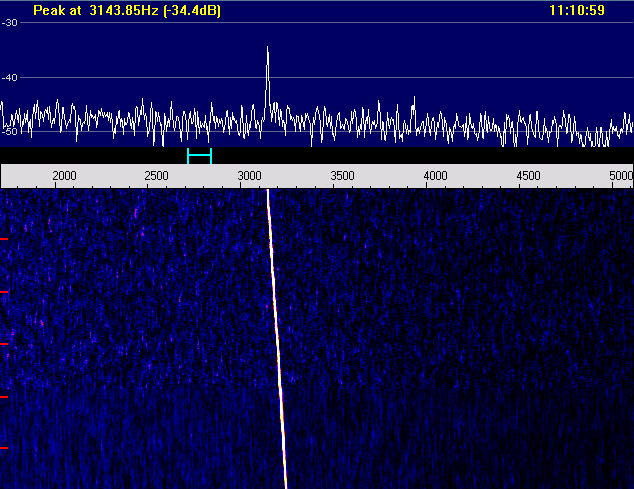The image size is (634, 489).
Task: Click the 'Peak at 3143.85Hz (-34.4dB)' readout
Action: pos(127,11)
